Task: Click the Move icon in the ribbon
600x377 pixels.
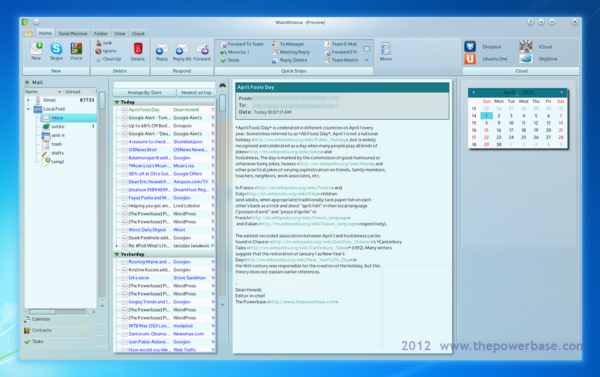Action: click(x=386, y=49)
